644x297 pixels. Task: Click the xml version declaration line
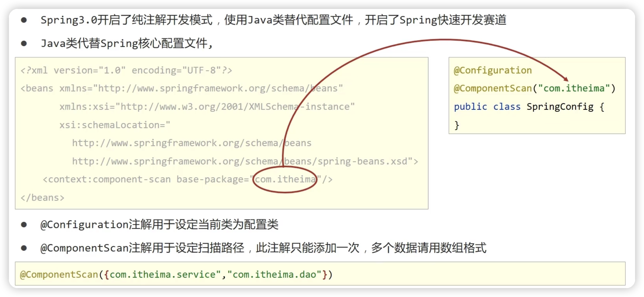126,70
